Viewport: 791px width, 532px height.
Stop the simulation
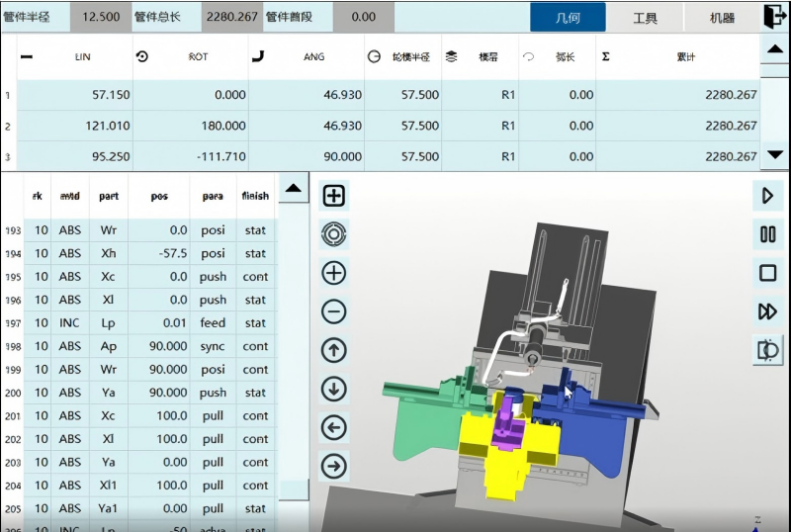click(x=767, y=273)
